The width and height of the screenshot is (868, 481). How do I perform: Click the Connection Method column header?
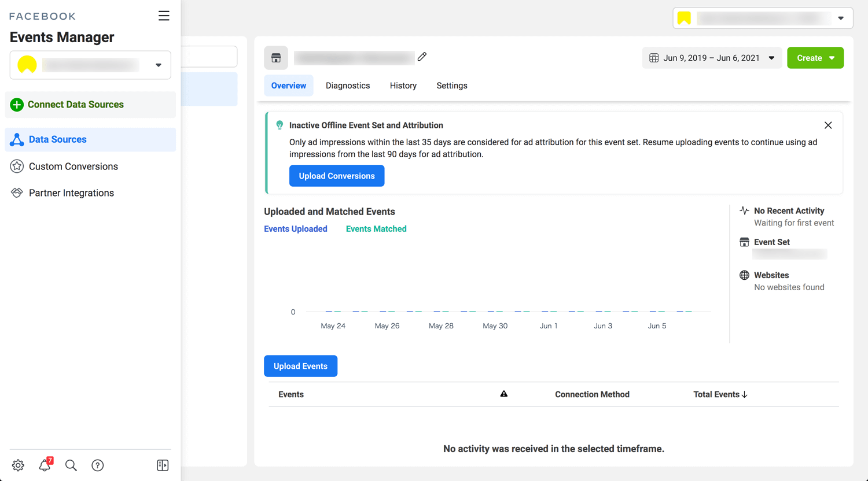coord(592,394)
